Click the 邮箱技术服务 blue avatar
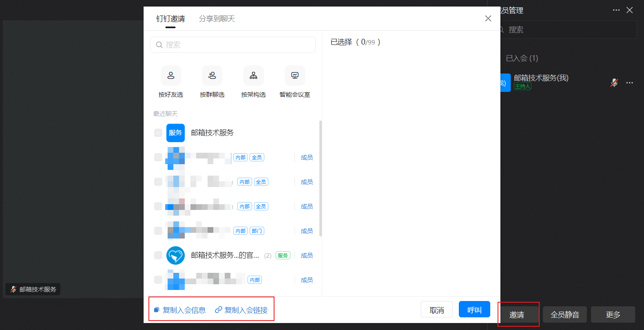Screen dimensions: 644x330 (175, 133)
